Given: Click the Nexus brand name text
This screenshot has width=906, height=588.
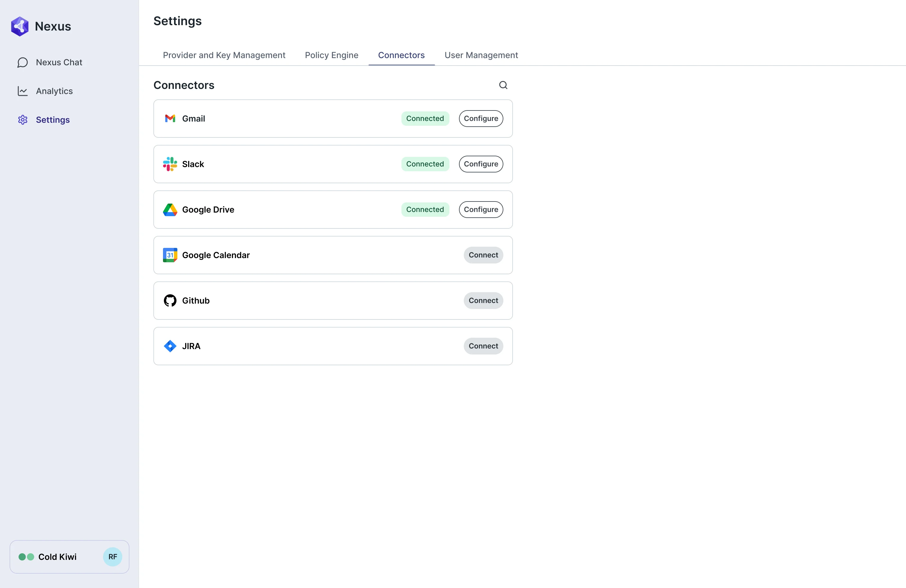Looking at the screenshot, I should pyautogui.click(x=53, y=26).
